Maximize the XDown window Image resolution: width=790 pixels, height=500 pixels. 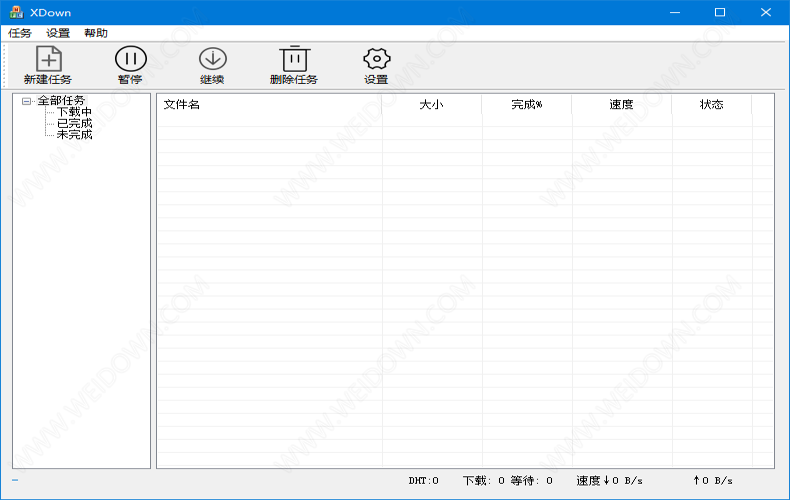(x=720, y=12)
